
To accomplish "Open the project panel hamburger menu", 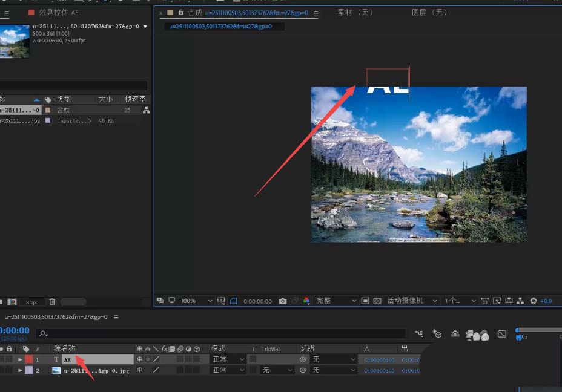I will pyautogui.click(x=7, y=13).
